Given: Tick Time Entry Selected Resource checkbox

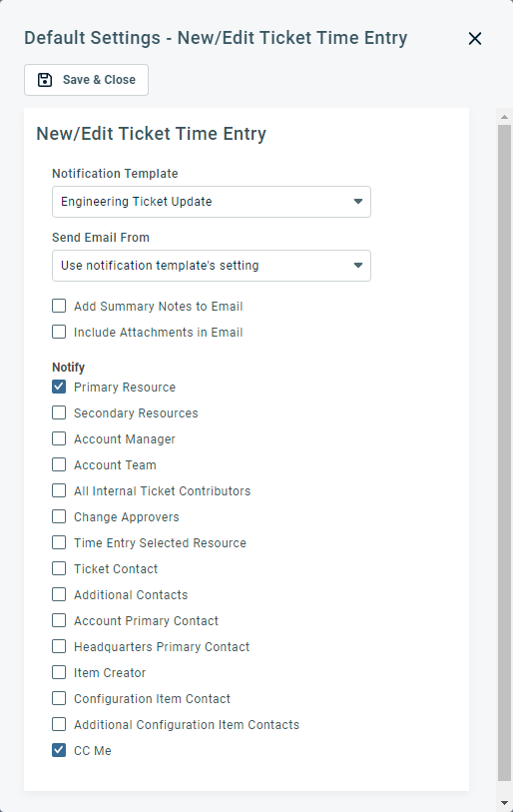Looking at the screenshot, I should coord(59,542).
